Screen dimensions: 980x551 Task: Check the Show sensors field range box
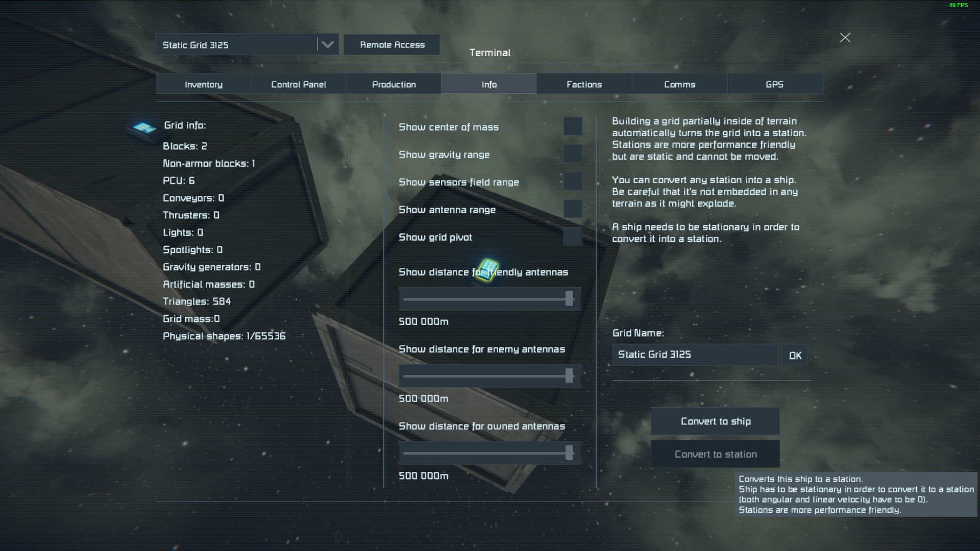[x=573, y=181]
